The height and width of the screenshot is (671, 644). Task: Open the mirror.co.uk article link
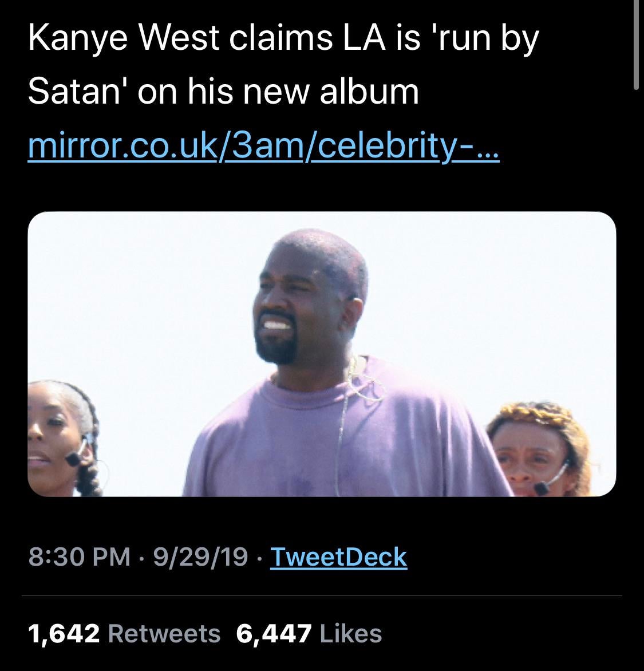[264, 147]
